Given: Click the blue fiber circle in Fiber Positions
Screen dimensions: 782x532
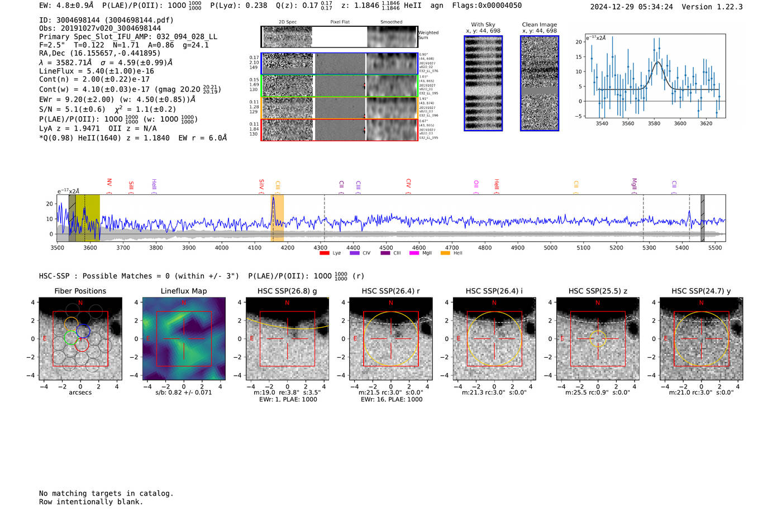Looking at the screenshot, I should [x=83, y=331].
